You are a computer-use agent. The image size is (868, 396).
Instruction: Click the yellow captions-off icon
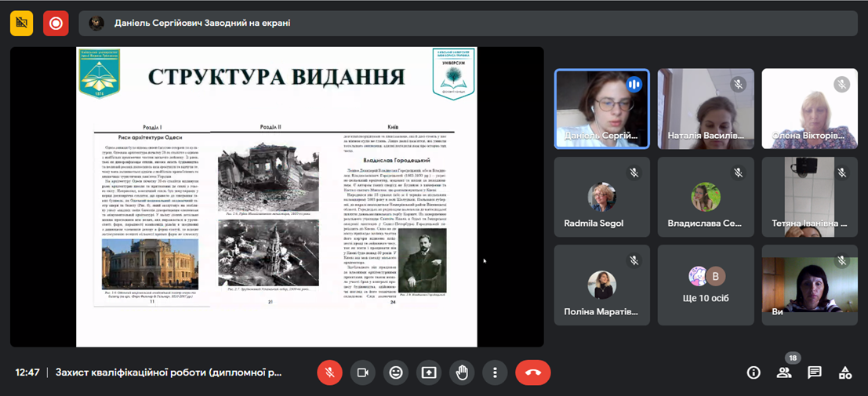(x=22, y=24)
